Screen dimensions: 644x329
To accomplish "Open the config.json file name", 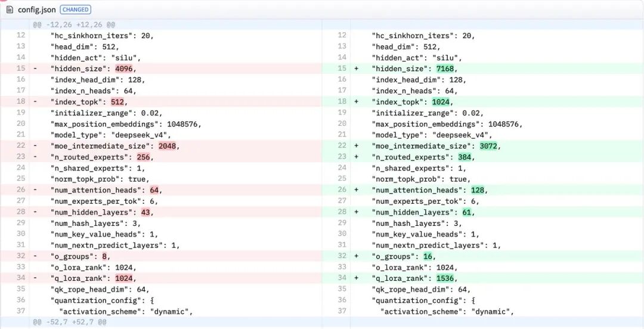I will 36,10.
